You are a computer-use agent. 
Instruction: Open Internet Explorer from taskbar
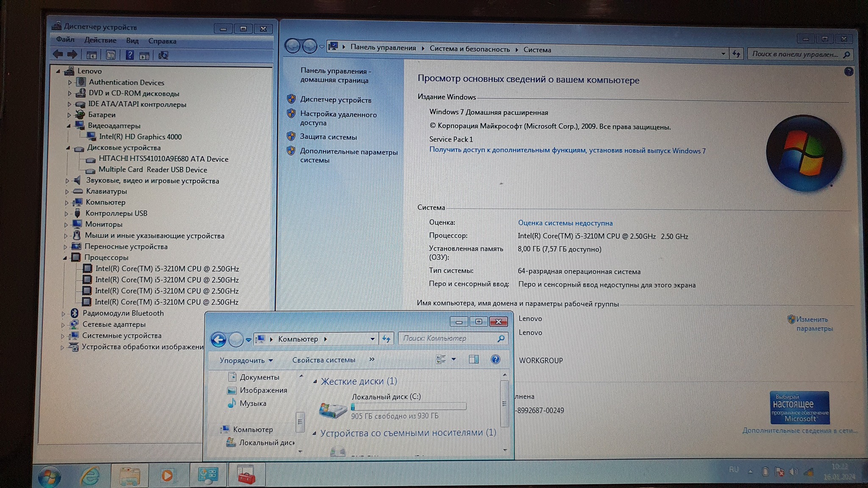tap(90, 476)
